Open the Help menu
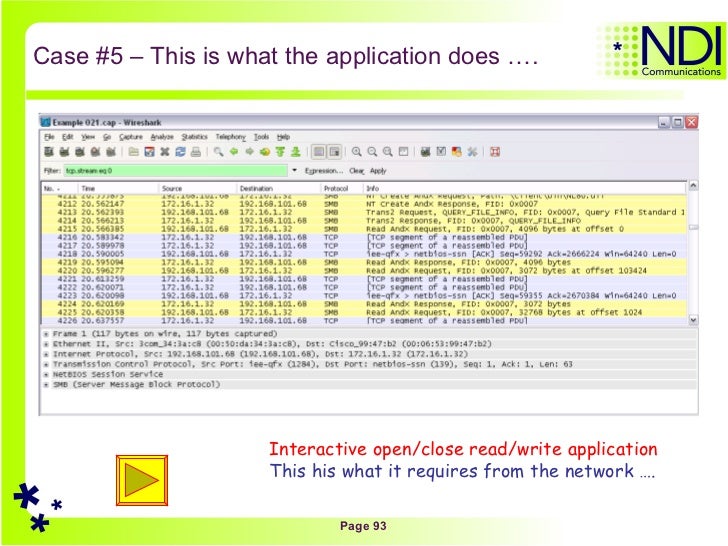The image size is (728, 546). tap(283, 137)
